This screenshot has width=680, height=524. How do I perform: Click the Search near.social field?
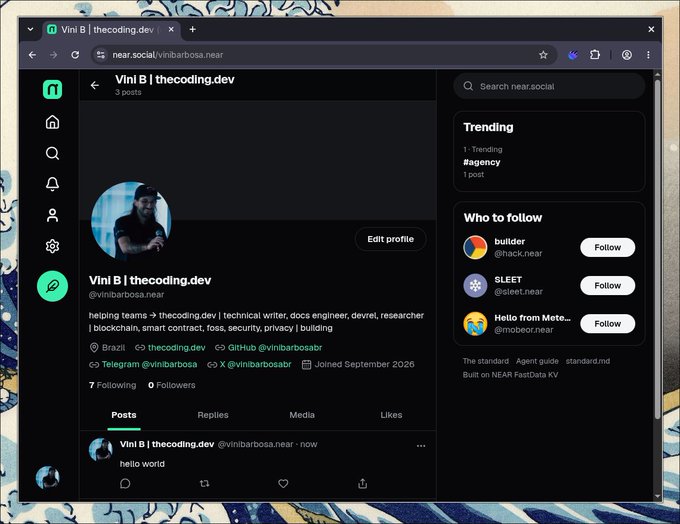[549, 86]
